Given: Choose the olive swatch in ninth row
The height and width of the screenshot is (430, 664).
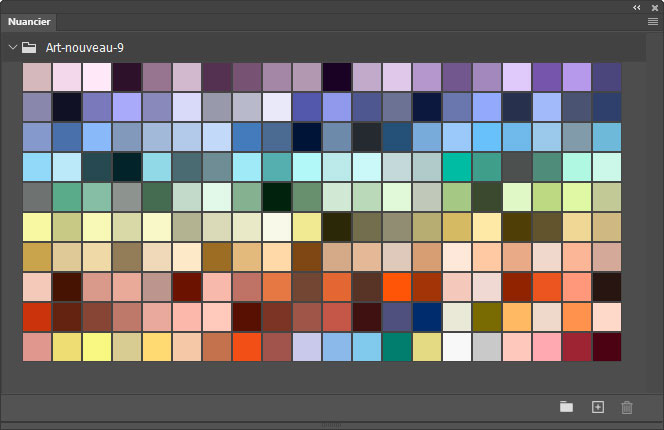Looking at the screenshot, I should coord(487,317).
